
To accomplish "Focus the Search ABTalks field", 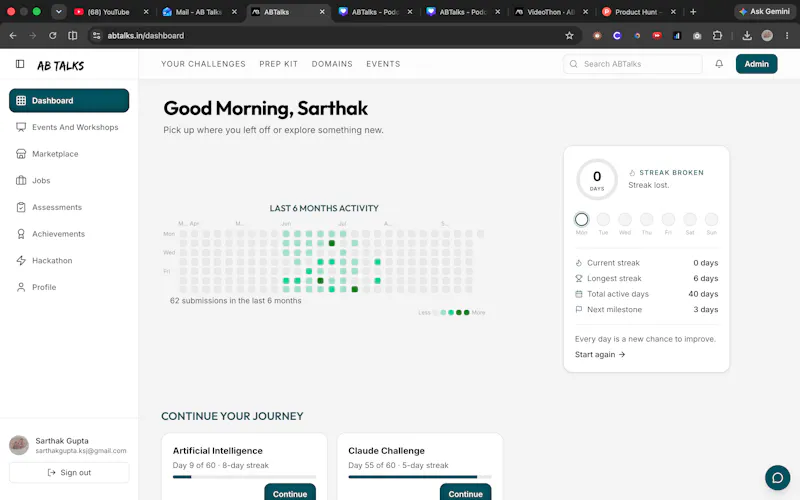I will [633, 64].
